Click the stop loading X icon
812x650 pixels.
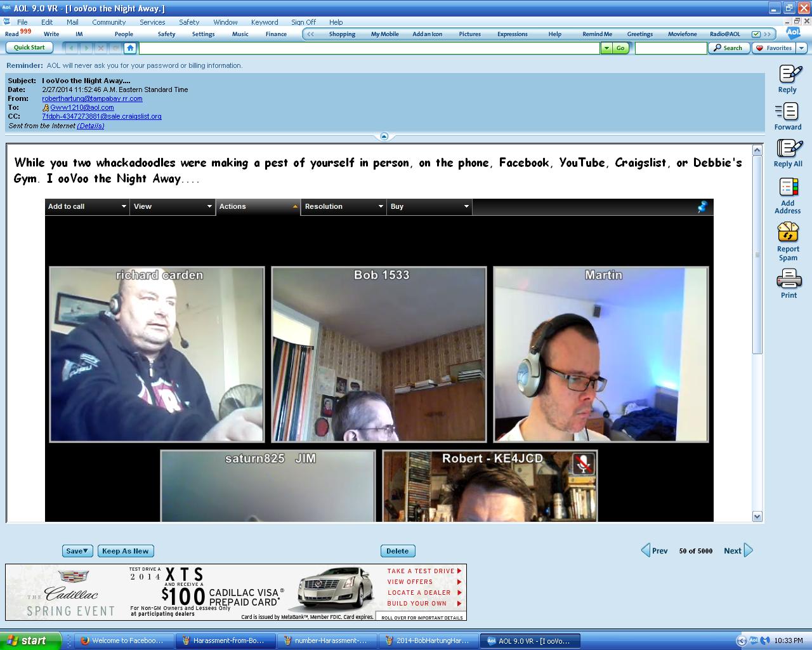coord(100,48)
